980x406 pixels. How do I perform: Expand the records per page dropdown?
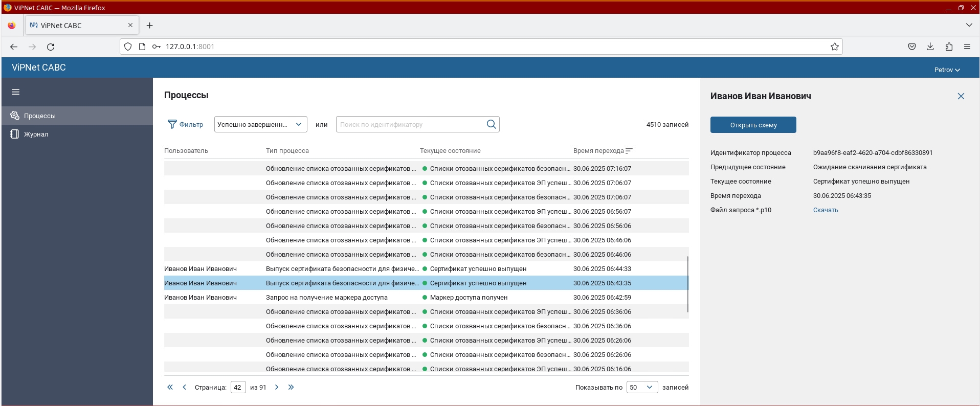[x=641, y=387]
